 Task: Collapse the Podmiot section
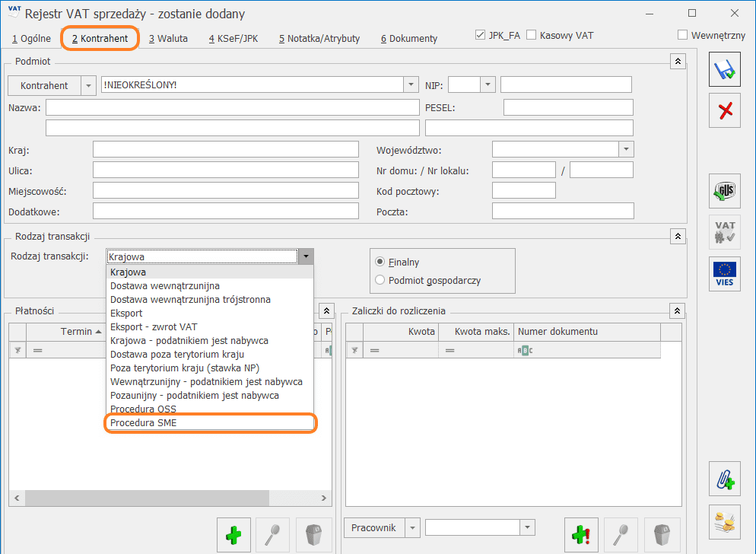(678, 62)
